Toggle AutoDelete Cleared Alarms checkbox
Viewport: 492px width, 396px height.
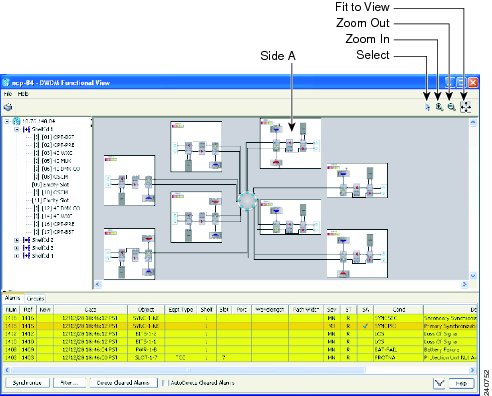163,383
